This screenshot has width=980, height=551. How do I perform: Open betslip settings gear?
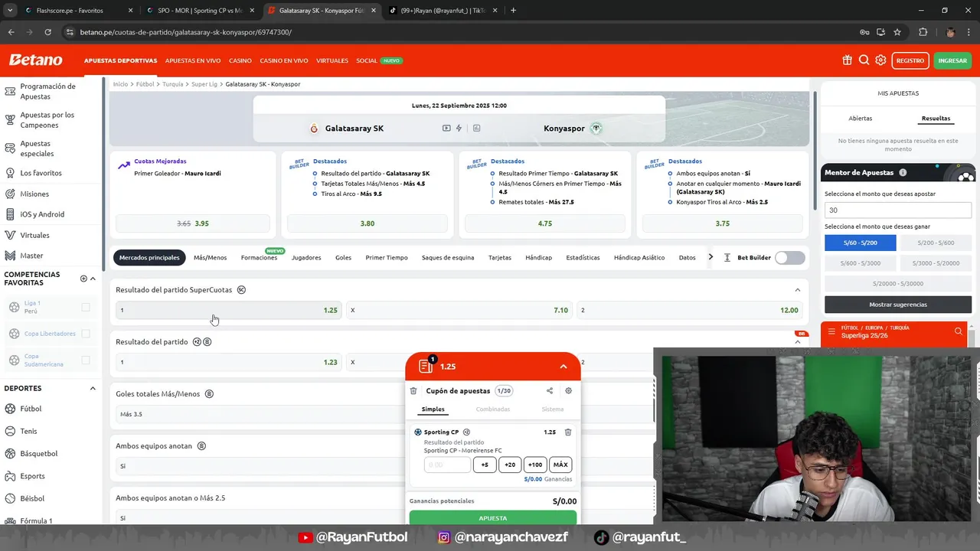click(568, 391)
